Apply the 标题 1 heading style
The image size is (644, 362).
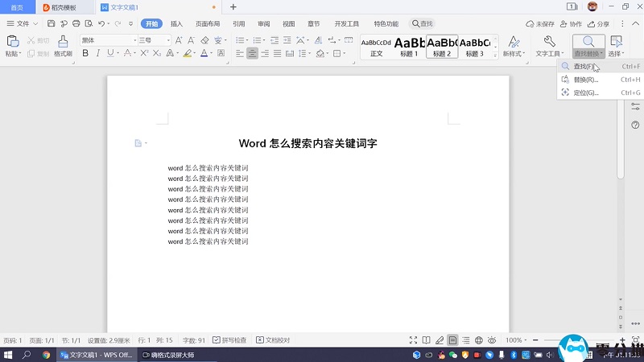pyautogui.click(x=409, y=46)
